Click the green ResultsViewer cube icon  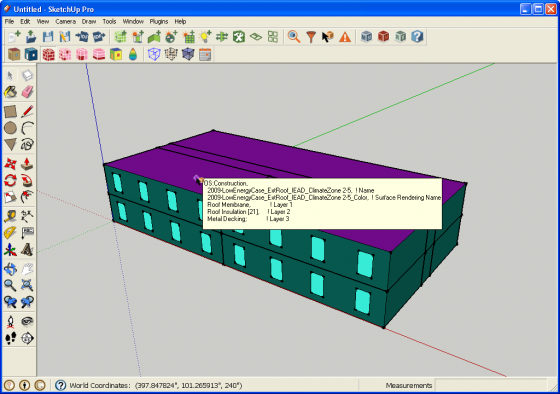pos(400,37)
